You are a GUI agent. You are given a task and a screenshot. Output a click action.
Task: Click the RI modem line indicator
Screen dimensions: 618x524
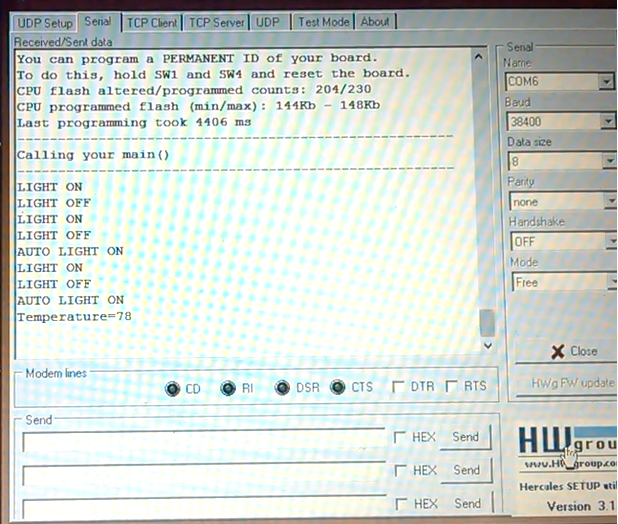[x=228, y=388]
